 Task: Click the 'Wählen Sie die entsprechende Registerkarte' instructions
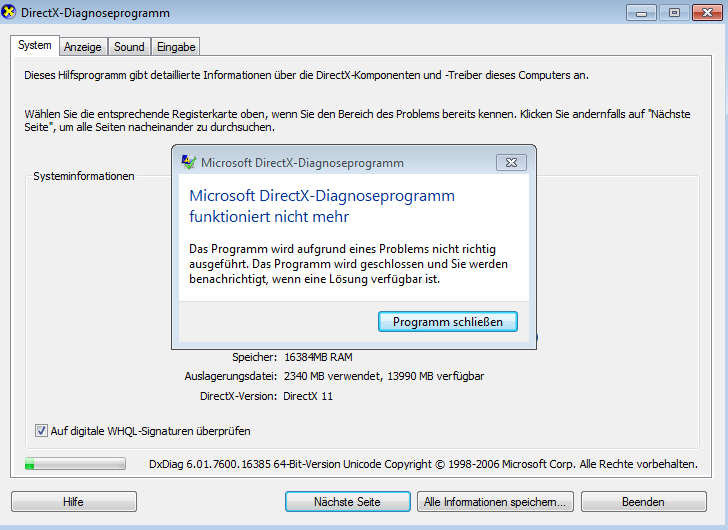358,120
